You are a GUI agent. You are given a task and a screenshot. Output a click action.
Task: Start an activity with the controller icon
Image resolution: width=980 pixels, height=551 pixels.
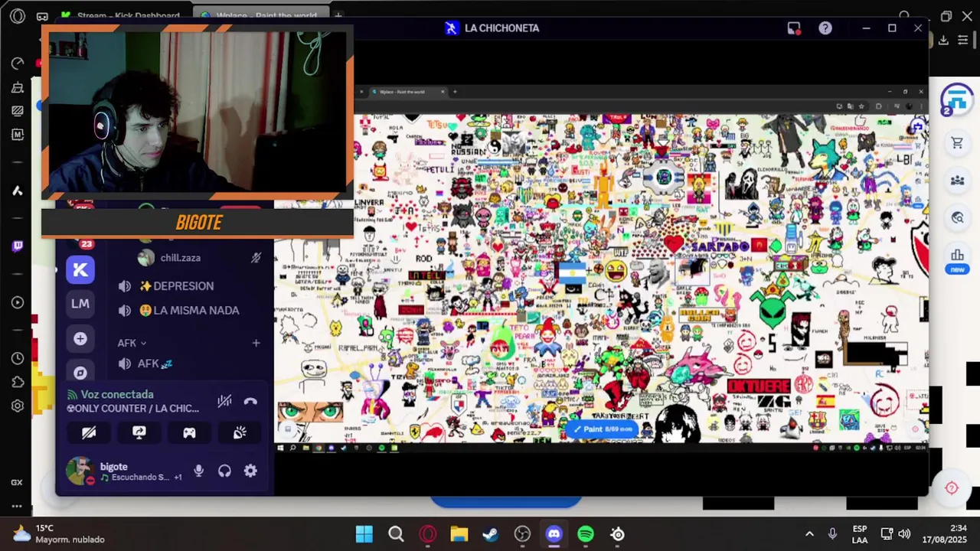click(189, 432)
